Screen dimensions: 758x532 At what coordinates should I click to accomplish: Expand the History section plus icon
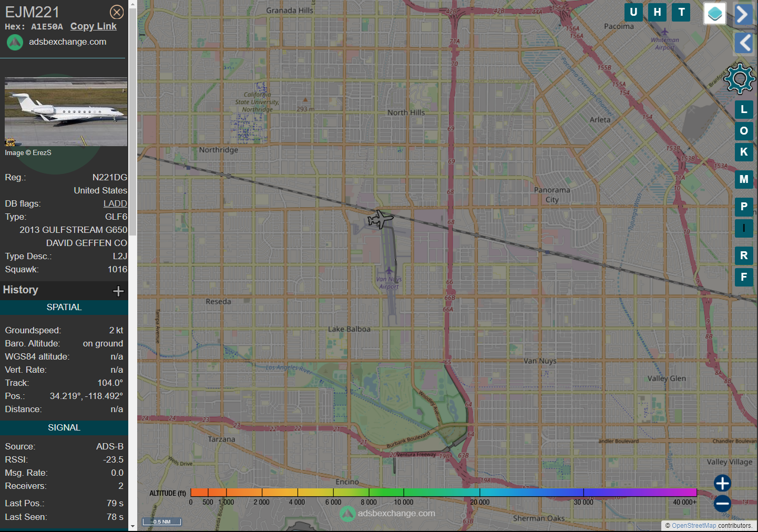[x=118, y=291]
